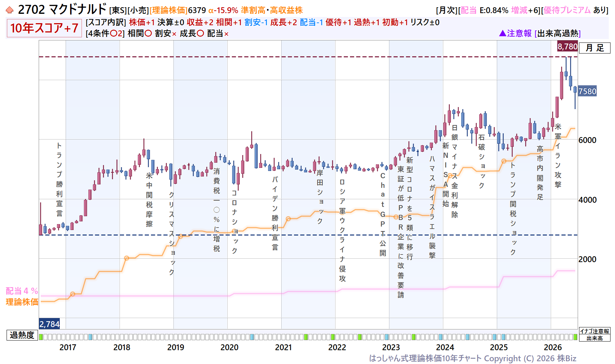Click the [理論株価] label in the header
Screen dimensions: 615x364
coord(169,10)
